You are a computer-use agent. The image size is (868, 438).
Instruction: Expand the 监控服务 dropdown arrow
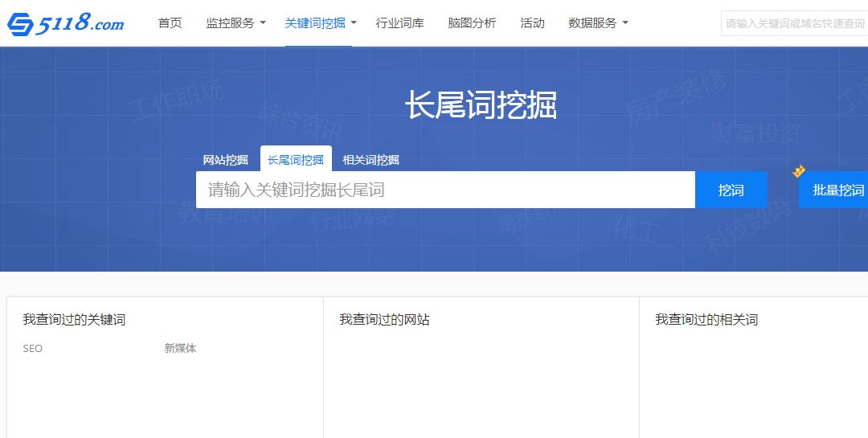(263, 23)
